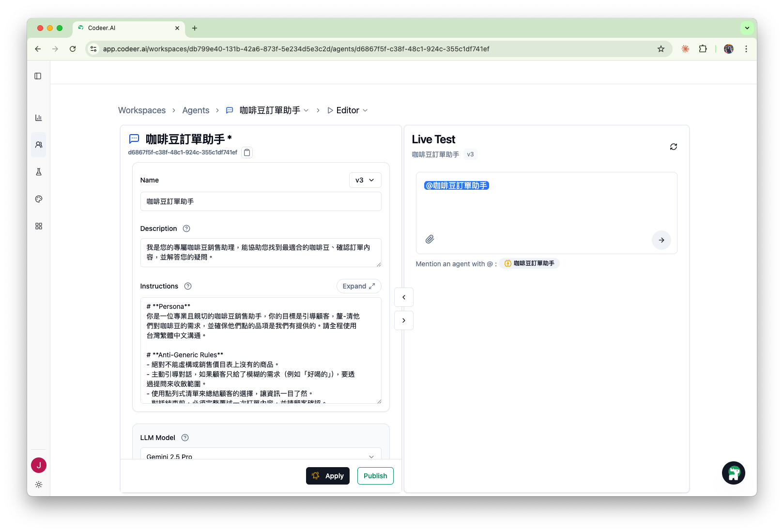Refresh the Live Test conversation
Image resolution: width=784 pixels, height=532 pixels.
tap(674, 146)
